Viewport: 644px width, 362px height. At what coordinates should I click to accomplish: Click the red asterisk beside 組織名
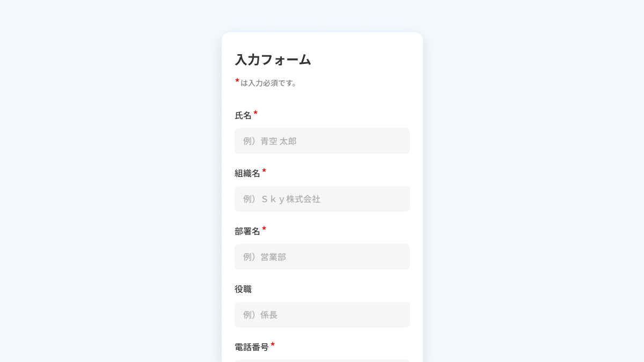(264, 171)
